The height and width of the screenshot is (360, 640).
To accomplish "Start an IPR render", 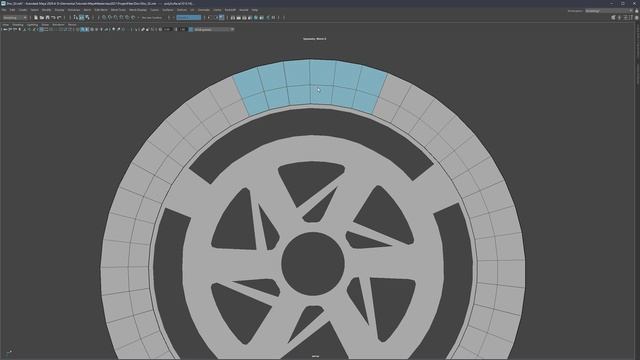I will [244, 18].
